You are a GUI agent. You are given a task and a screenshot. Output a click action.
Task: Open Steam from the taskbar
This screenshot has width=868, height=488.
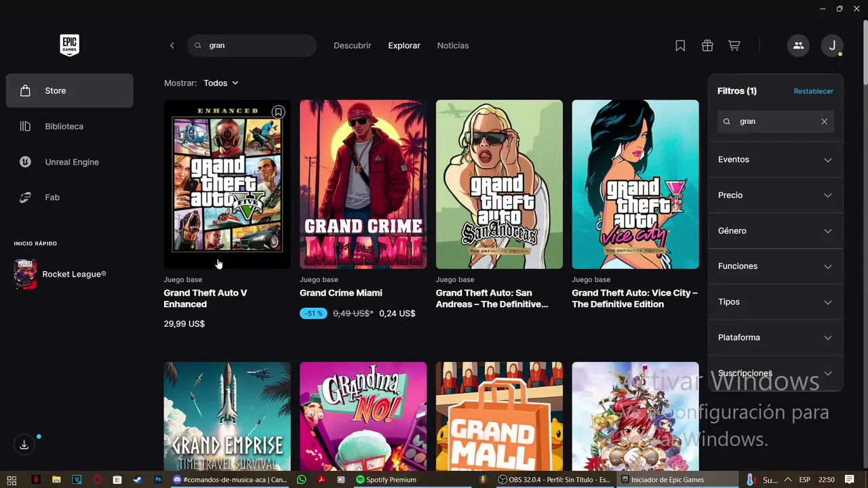(x=137, y=480)
